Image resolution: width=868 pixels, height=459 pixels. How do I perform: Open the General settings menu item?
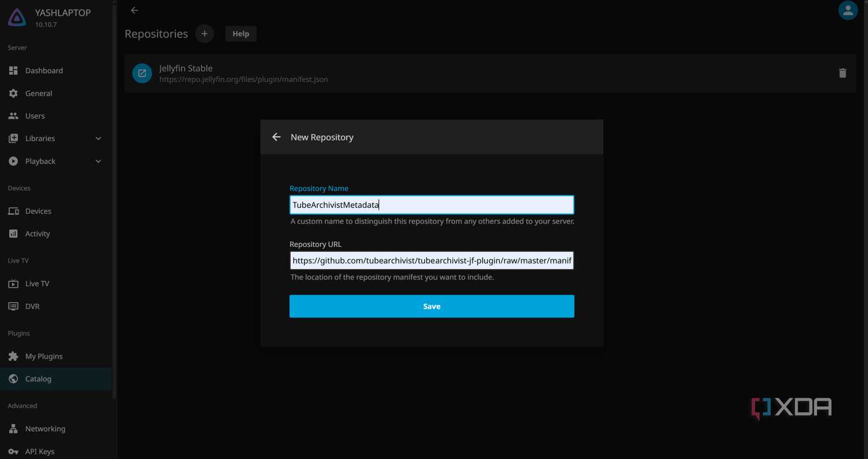pyautogui.click(x=56, y=93)
